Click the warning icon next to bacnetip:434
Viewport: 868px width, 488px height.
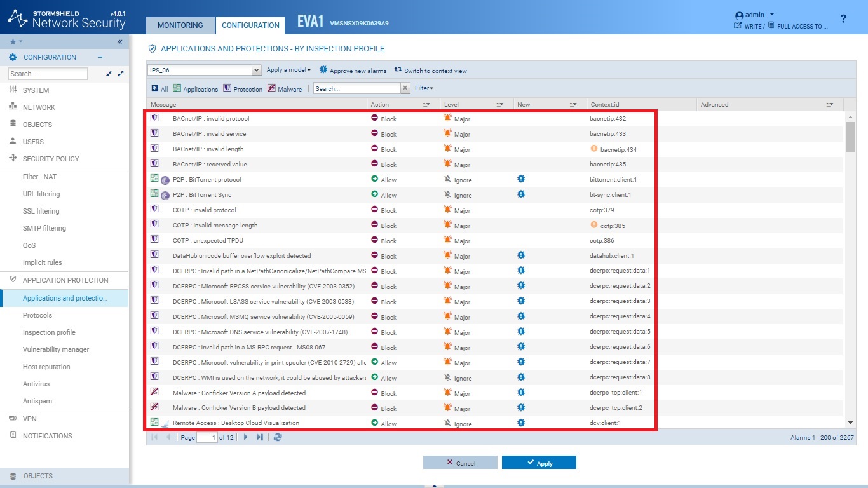[x=594, y=149]
